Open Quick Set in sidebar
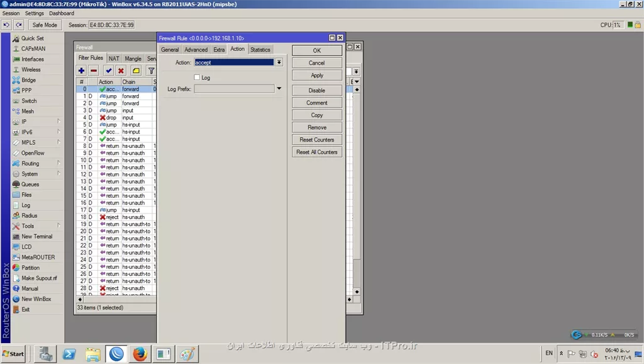 (33, 38)
